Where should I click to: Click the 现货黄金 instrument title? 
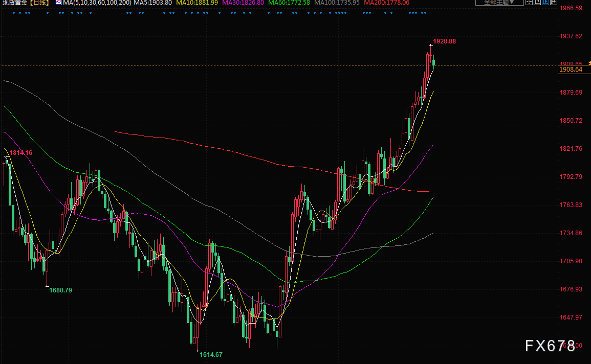(15, 2)
